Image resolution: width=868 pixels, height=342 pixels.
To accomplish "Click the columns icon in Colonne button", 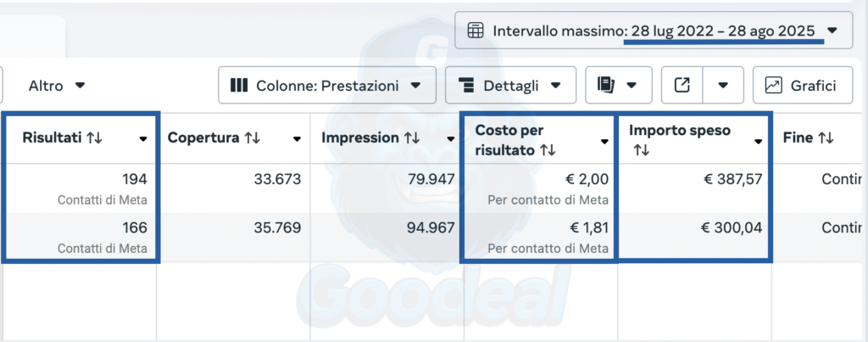I will point(239,85).
